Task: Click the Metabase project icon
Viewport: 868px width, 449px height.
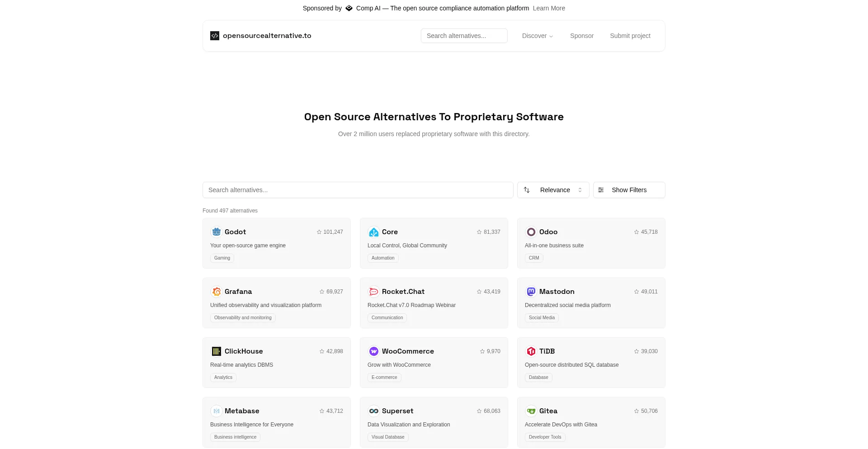Action: [217, 411]
